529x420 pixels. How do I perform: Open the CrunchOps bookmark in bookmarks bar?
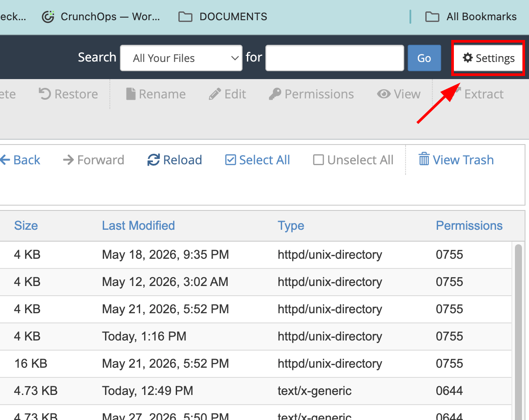coord(101,17)
